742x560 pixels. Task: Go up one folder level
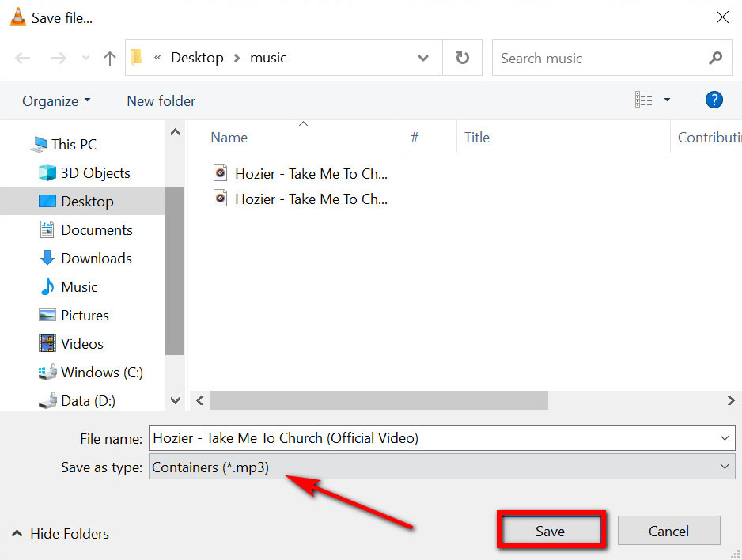110,59
